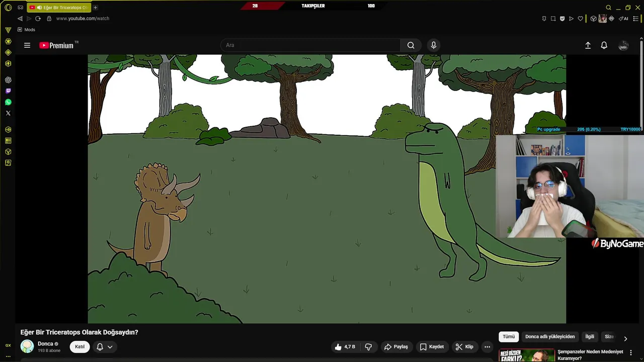Open the diamond extension icon in toolbar
Image resolution: width=644 pixels, height=362 pixels.
coord(611,19)
